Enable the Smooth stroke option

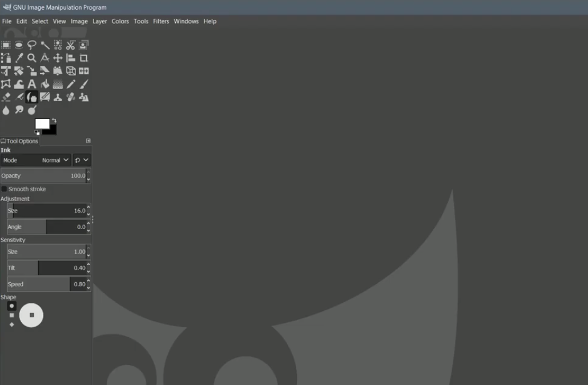(x=5, y=189)
